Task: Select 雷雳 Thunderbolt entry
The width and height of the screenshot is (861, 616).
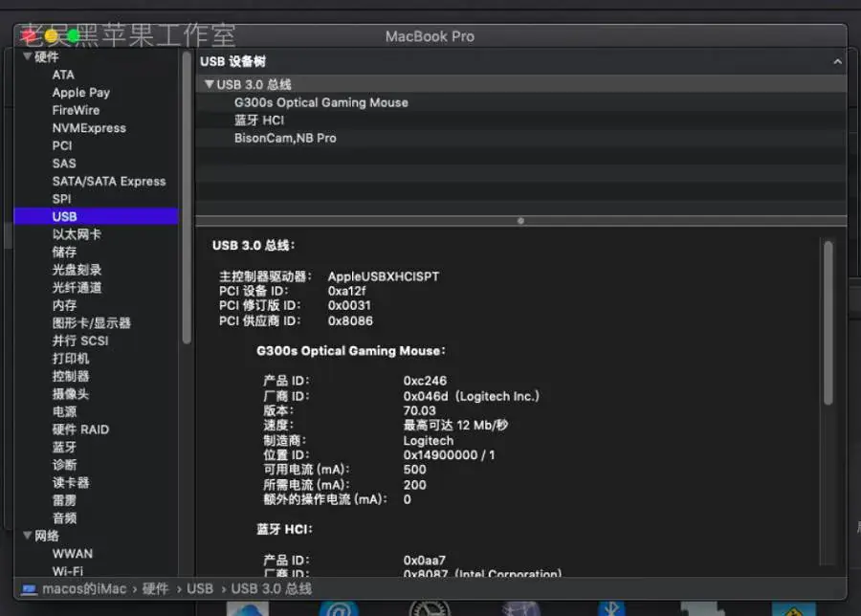Action: click(x=64, y=500)
